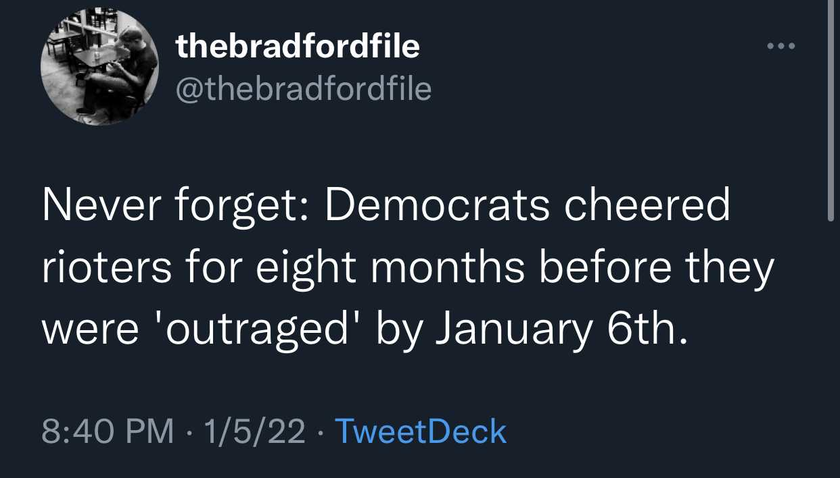Open the TweetDeck source link
Screen dimensions: 840x478
(421, 431)
